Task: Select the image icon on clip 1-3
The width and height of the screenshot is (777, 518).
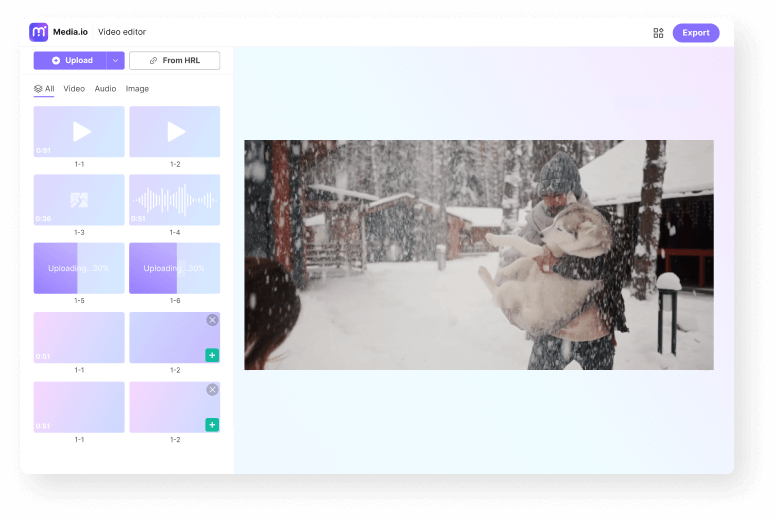Action: (79, 200)
